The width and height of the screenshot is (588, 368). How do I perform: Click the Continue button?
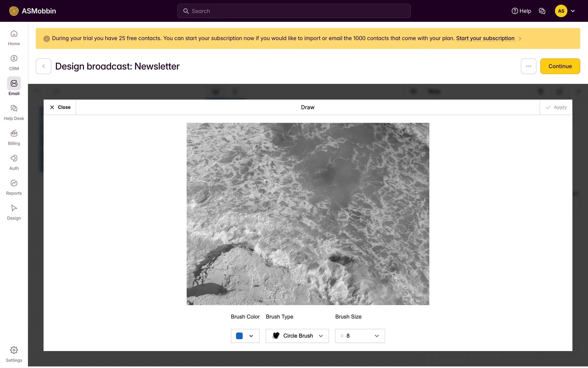click(x=560, y=66)
